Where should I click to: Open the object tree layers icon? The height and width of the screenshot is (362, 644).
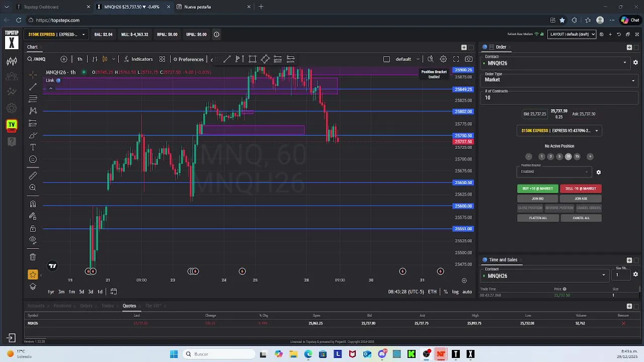coord(33,287)
